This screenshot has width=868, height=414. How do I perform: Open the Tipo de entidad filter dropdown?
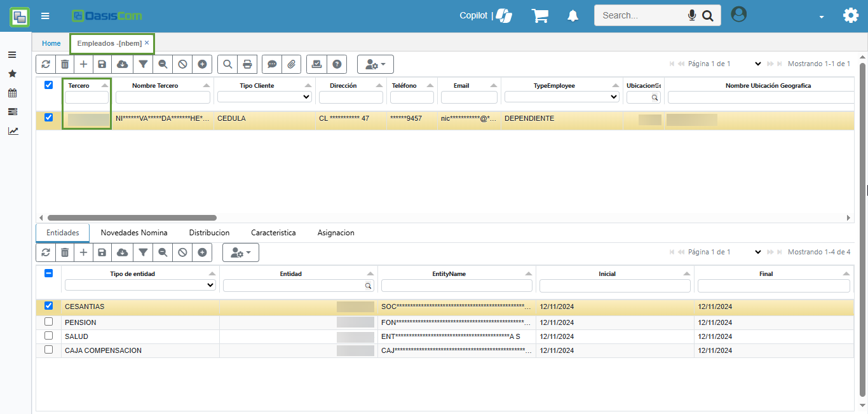140,286
